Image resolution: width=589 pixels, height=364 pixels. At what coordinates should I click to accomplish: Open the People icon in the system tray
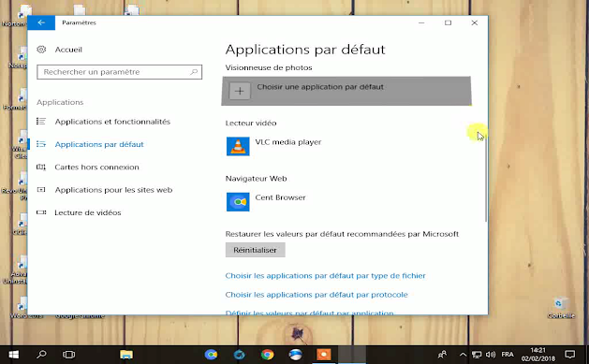coord(443,355)
